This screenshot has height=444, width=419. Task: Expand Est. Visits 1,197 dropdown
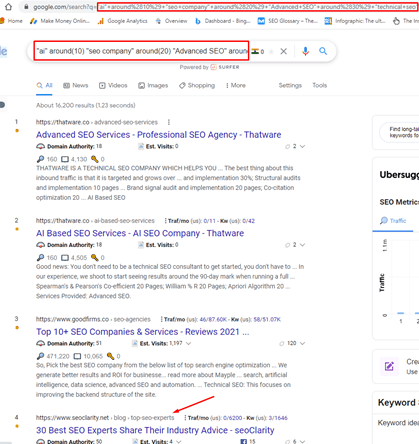coord(188,343)
